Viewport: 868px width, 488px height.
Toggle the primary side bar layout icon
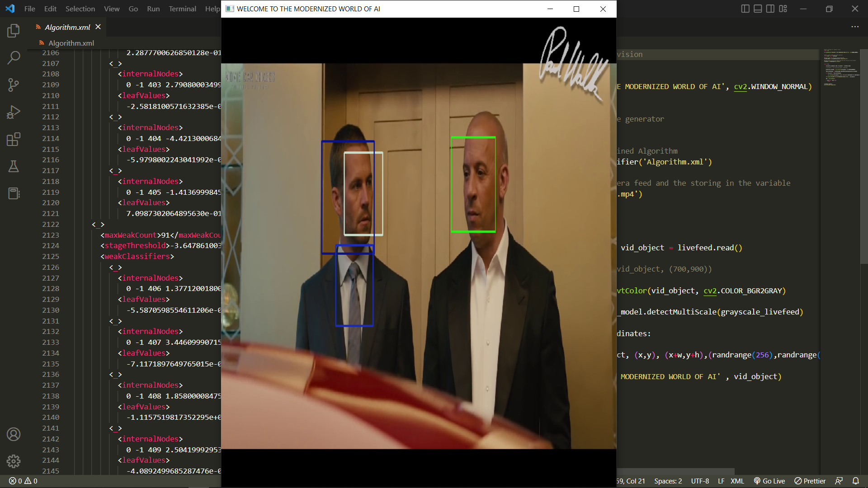(x=745, y=9)
